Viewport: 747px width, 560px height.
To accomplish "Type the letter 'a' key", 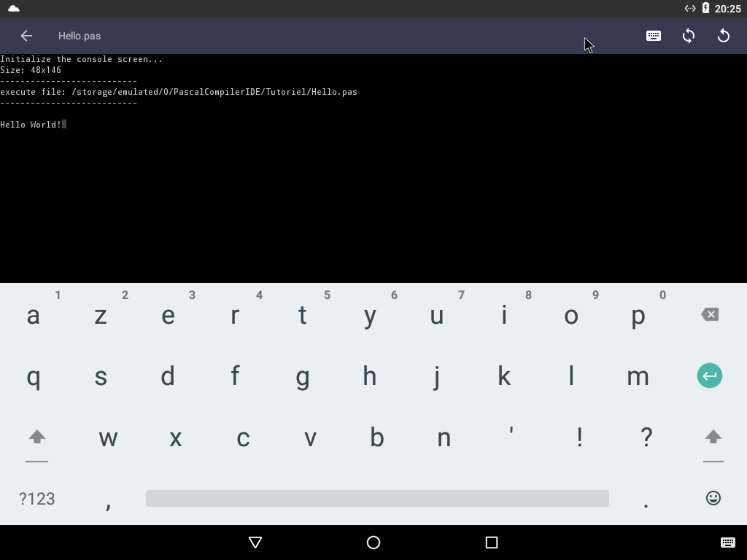I will [34, 316].
